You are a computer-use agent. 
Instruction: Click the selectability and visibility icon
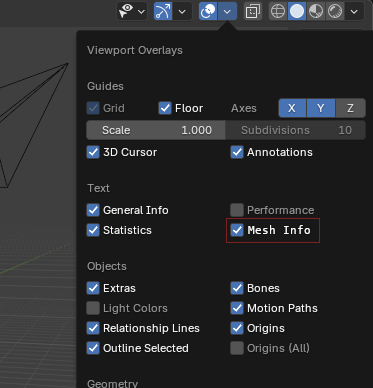coord(126,11)
